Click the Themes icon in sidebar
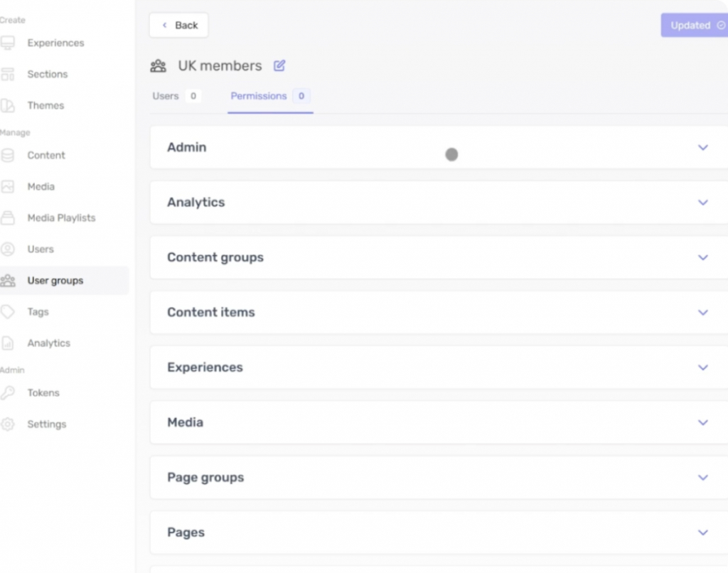This screenshot has height=573, width=728. pos(8,106)
